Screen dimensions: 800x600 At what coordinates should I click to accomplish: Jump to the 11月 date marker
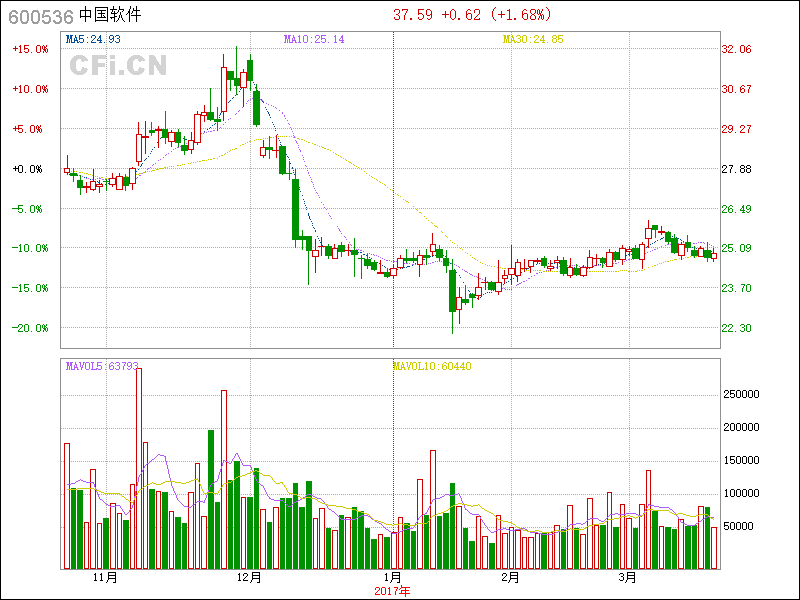105,578
